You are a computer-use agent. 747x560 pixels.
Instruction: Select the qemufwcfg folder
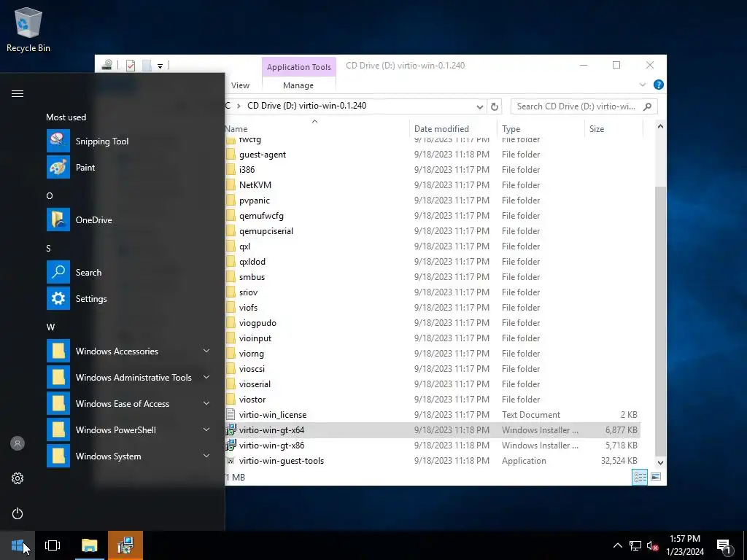pos(261,216)
